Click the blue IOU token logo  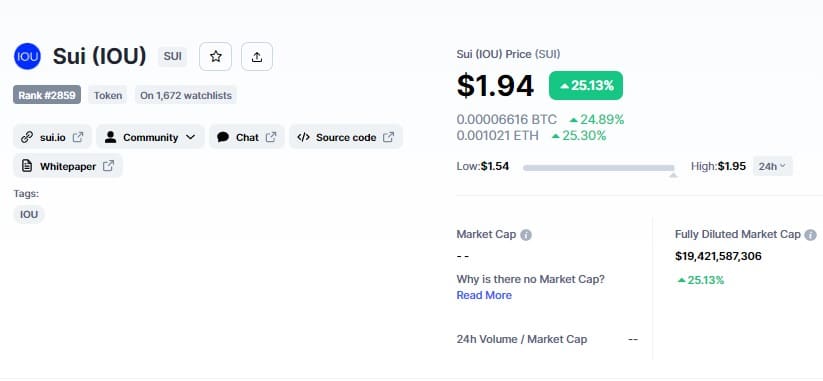click(27, 56)
